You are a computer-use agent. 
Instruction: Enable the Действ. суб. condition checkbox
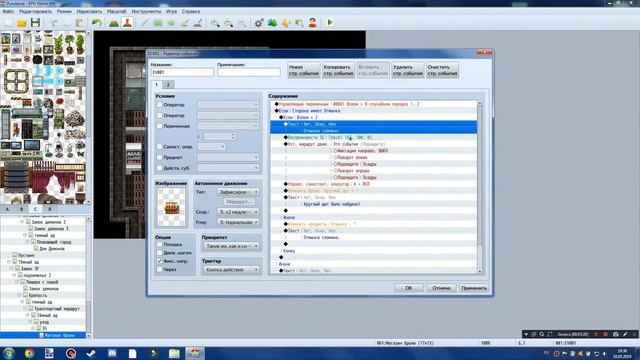160,168
